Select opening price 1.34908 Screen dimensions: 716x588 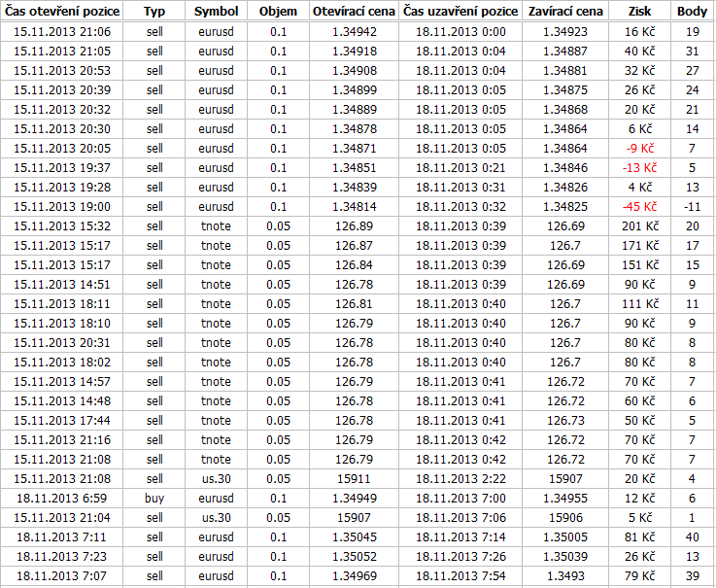pos(355,70)
